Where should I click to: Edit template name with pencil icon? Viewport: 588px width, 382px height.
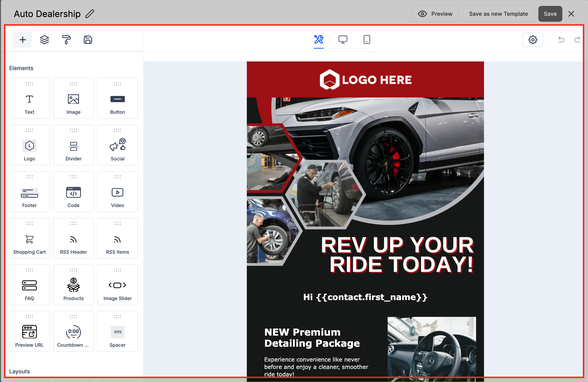[x=90, y=14]
